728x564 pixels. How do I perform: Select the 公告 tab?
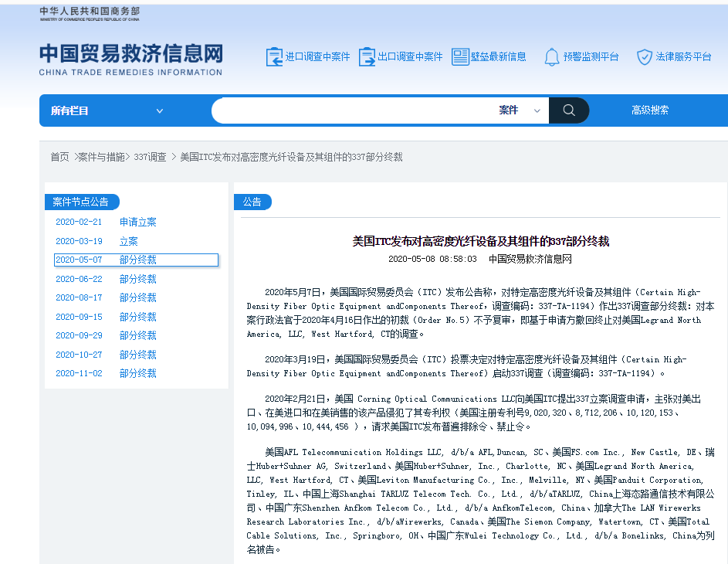[252, 202]
